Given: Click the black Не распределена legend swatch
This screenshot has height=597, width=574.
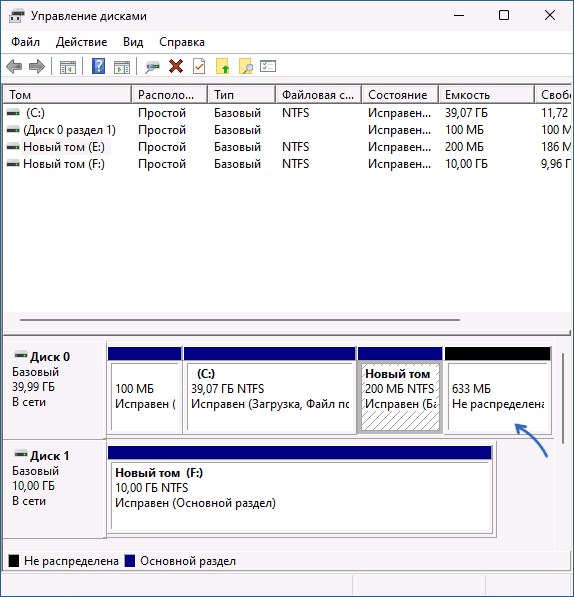Looking at the screenshot, I should [x=14, y=561].
